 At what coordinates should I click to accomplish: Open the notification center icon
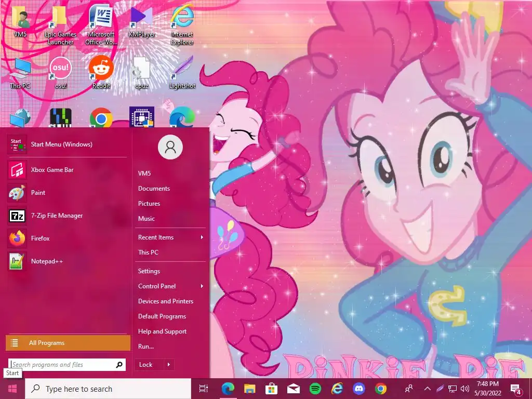click(516, 389)
